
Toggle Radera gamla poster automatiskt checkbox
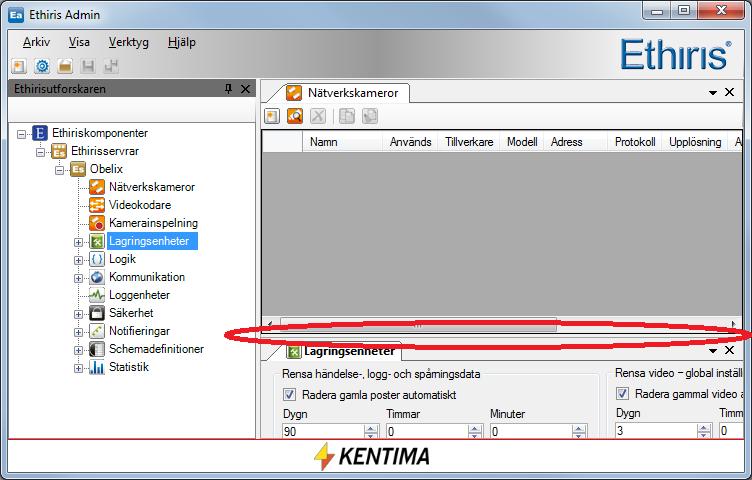click(289, 395)
